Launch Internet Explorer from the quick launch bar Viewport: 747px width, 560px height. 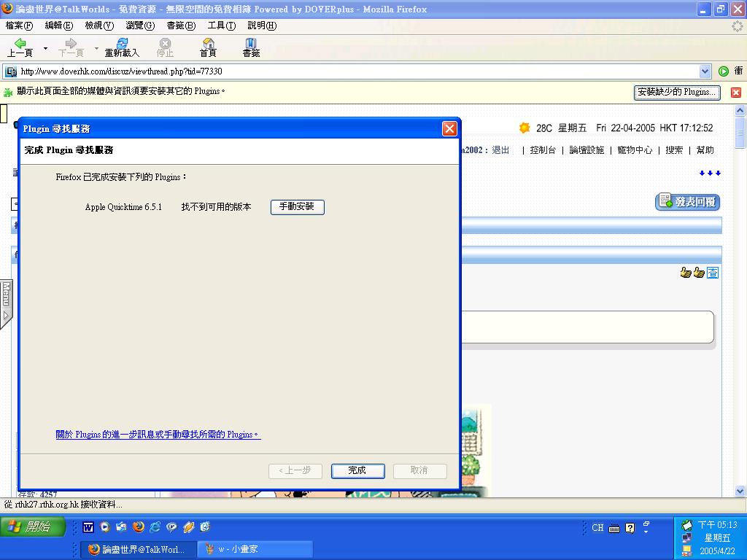click(155, 527)
